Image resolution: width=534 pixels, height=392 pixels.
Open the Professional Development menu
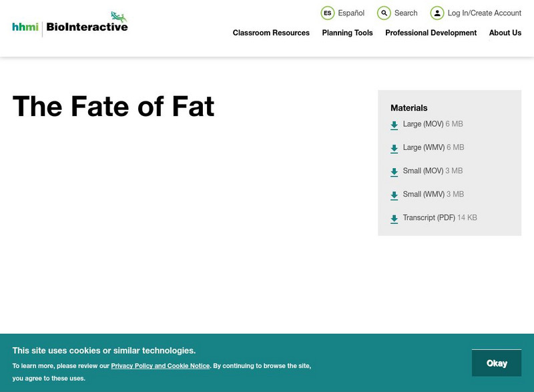pyautogui.click(x=431, y=33)
